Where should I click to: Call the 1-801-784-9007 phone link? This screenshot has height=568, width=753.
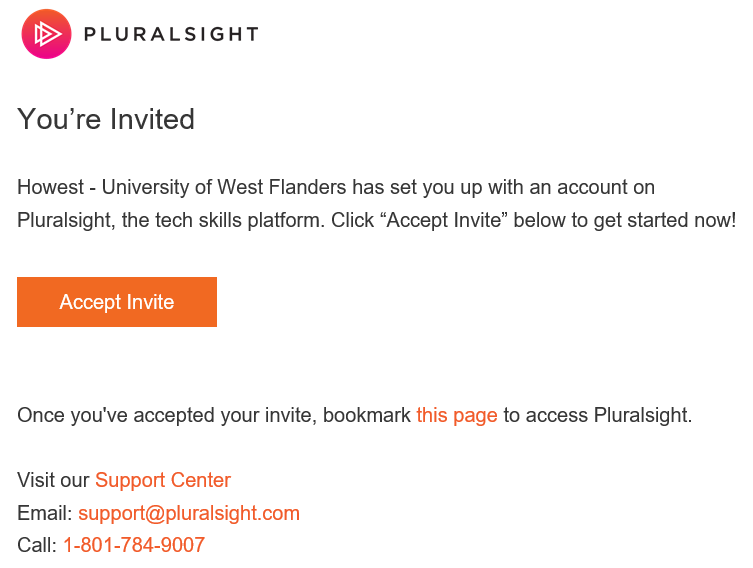pos(134,545)
